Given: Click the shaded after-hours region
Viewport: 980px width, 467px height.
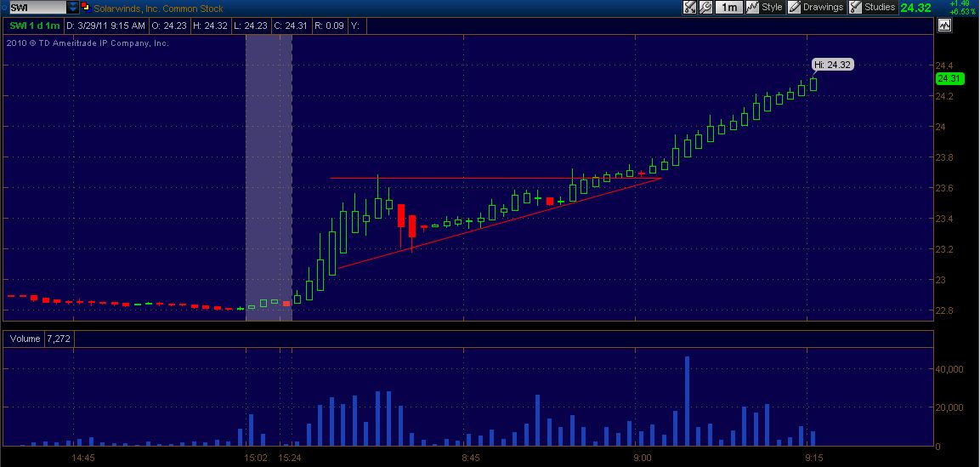Looking at the screenshot, I should pos(269,178).
